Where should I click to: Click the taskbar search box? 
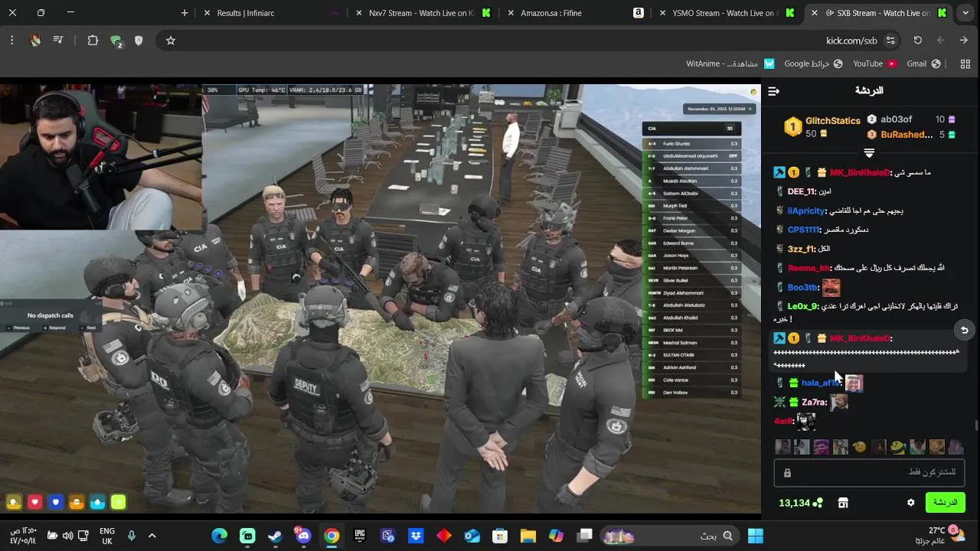(670, 536)
